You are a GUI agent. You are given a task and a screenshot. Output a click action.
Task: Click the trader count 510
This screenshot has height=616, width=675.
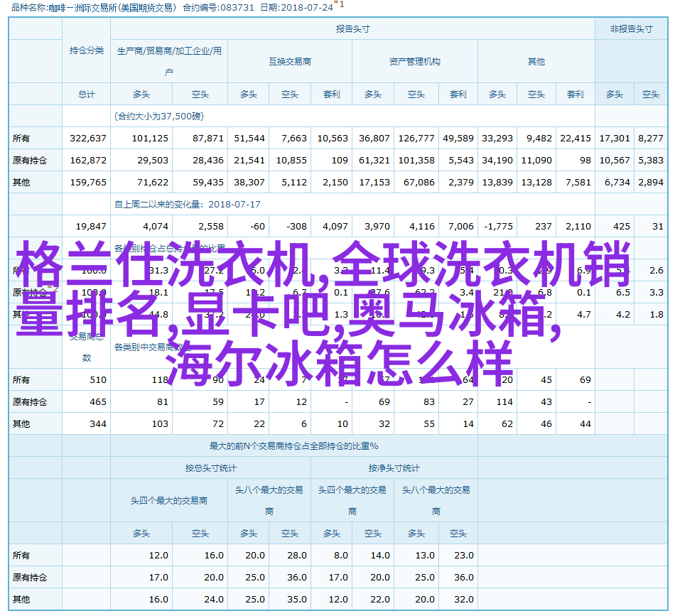click(98, 379)
